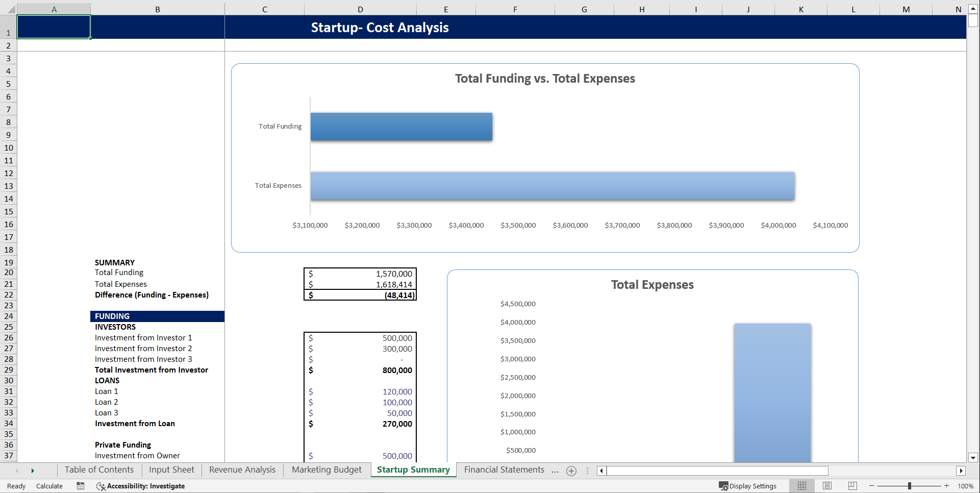
Task: Show the previous sheet tabs with the left arrow
Action: point(17,471)
